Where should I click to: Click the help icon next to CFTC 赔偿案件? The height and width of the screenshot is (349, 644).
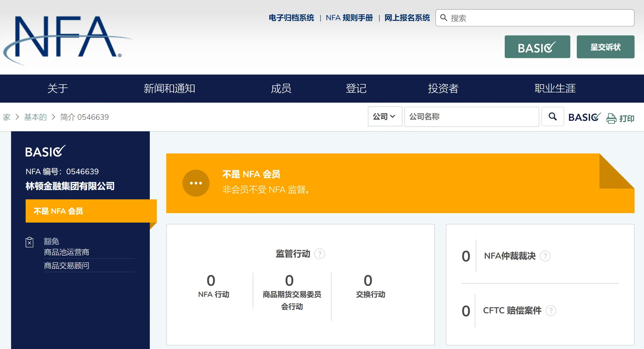(551, 310)
